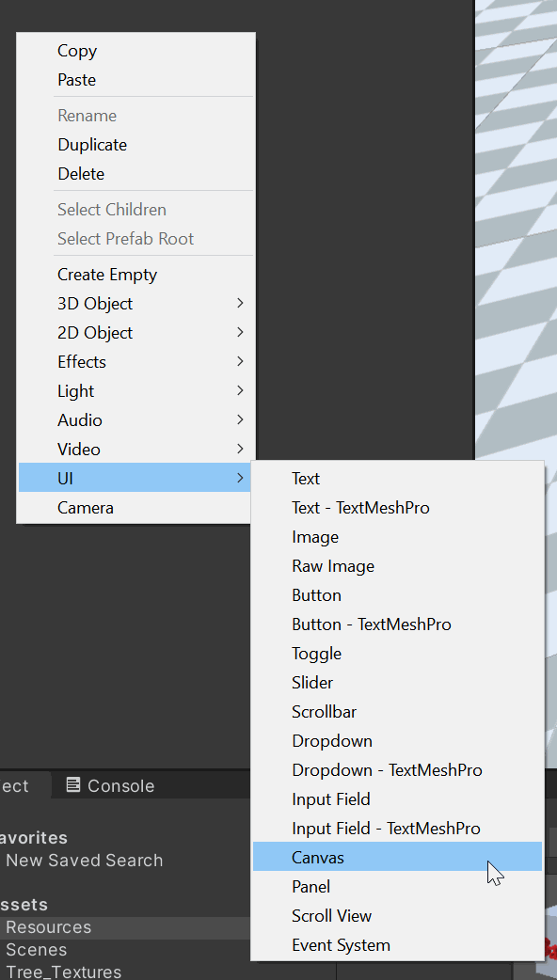Select Canvas from the UI submenu
This screenshot has width=557, height=980.
click(x=397, y=857)
